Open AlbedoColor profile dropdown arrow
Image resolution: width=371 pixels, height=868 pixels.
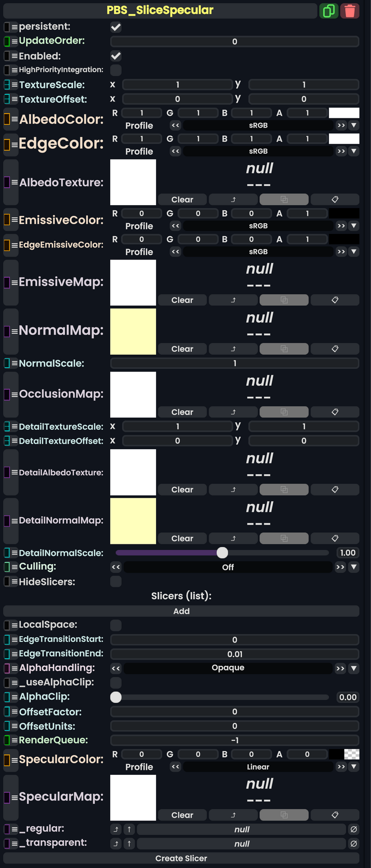pyautogui.click(x=354, y=125)
